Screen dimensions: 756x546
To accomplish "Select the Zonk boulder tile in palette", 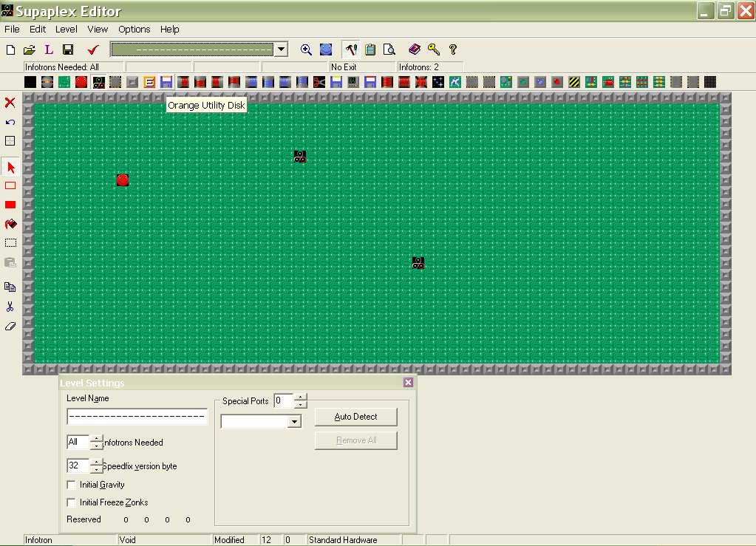I will point(47,82).
